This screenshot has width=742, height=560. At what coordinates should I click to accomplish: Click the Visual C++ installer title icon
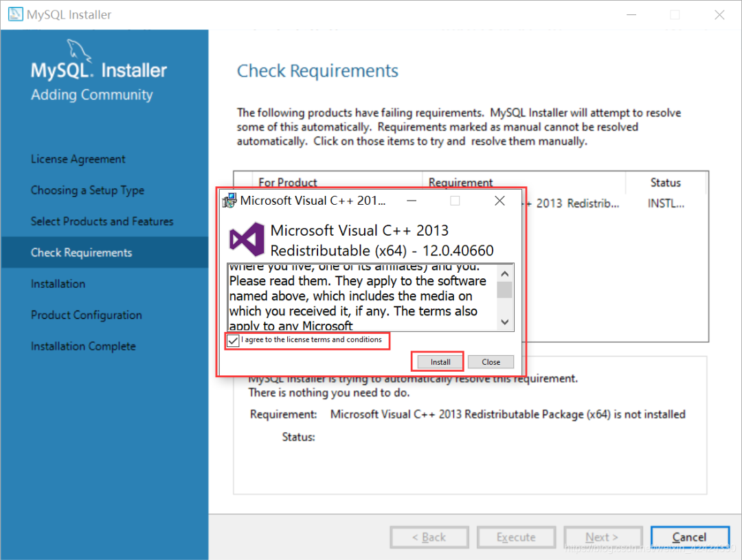[x=229, y=201]
